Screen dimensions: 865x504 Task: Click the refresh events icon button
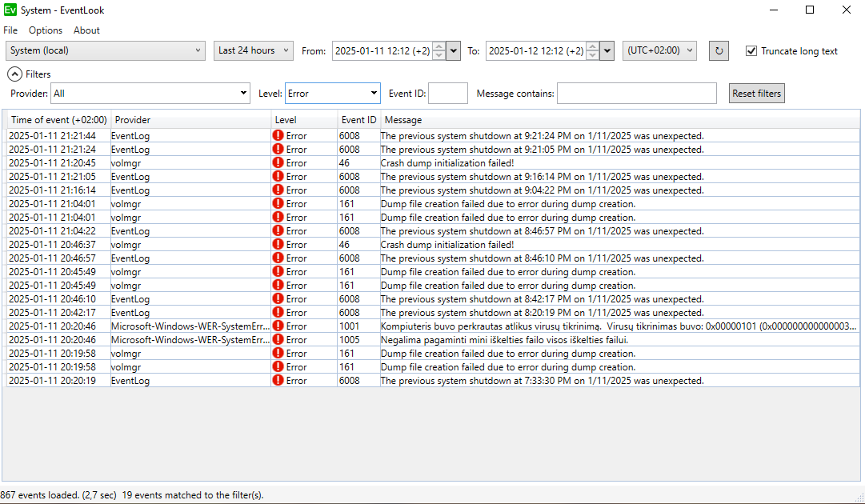click(x=719, y=51)
